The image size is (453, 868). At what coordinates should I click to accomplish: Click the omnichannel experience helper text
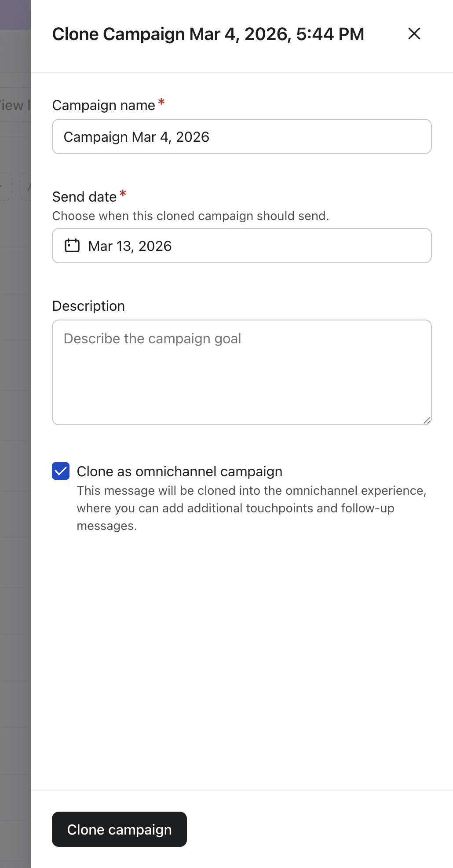click(251, 508)
